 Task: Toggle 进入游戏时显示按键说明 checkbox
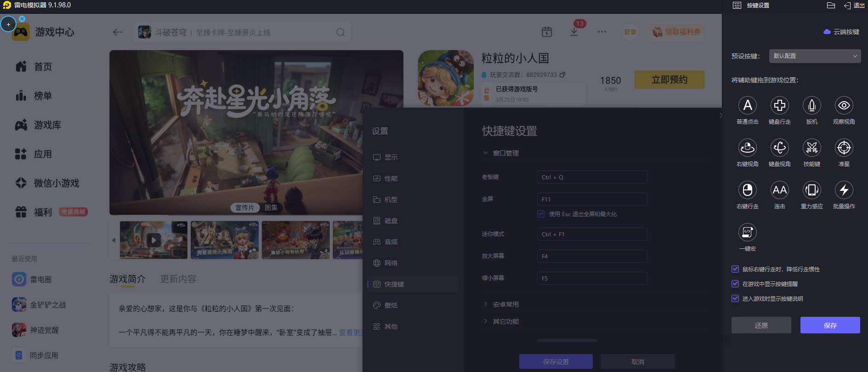click(x=735, y=298)
